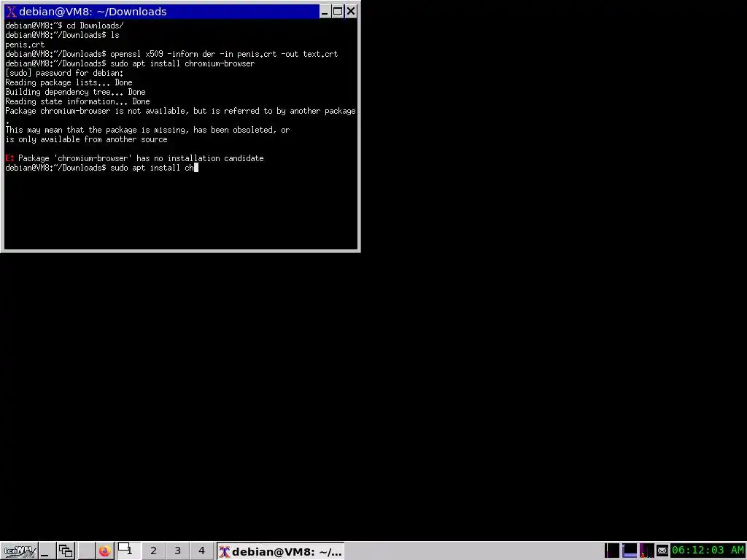Click the CPU load monitor graph in tray
747x560 pixels.
[x=646, y=551]
